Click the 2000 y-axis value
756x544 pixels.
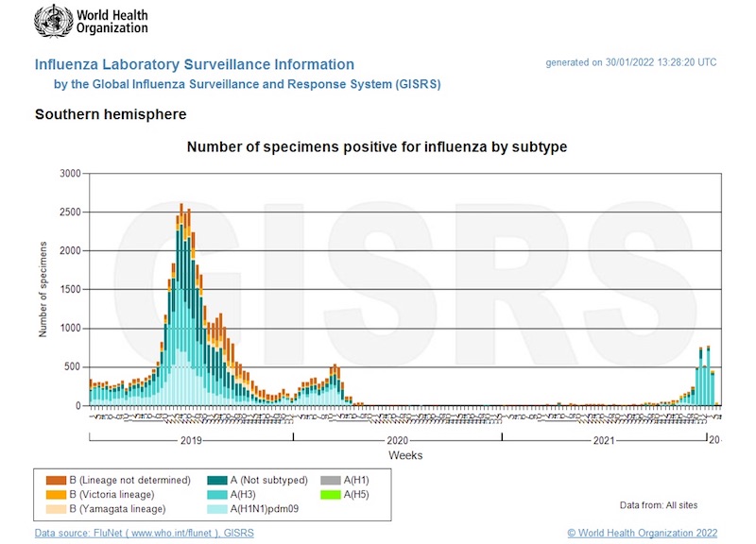click(x=70, y=250)
